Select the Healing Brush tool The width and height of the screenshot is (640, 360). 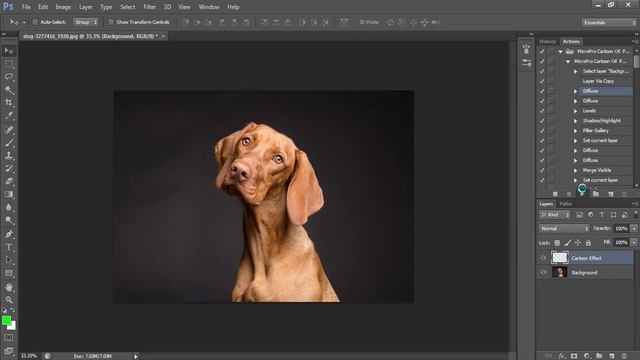[x=9, y=130]
